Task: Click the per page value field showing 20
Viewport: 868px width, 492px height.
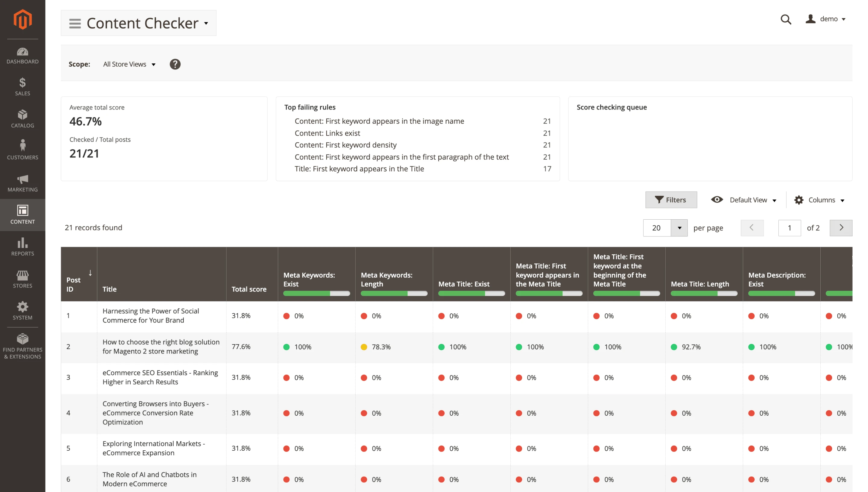Action: [657, 228]
